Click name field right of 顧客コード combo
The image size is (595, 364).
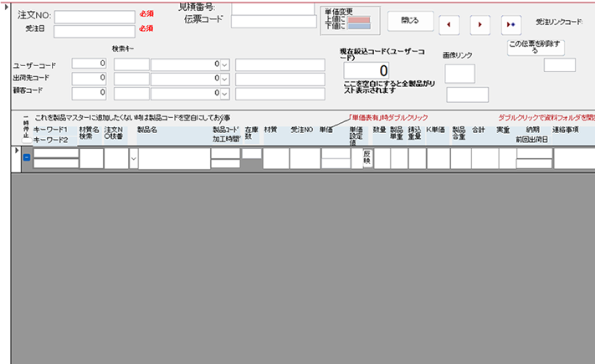280,94
